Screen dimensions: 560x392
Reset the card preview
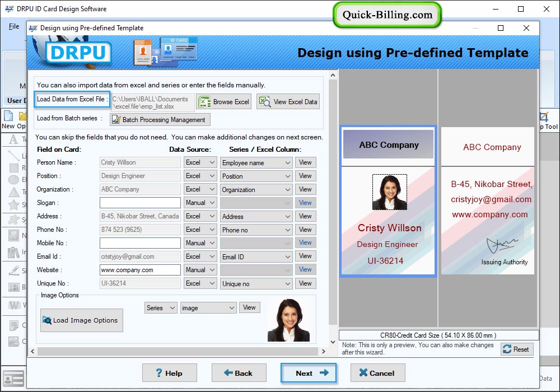click(x=517, y=349)
